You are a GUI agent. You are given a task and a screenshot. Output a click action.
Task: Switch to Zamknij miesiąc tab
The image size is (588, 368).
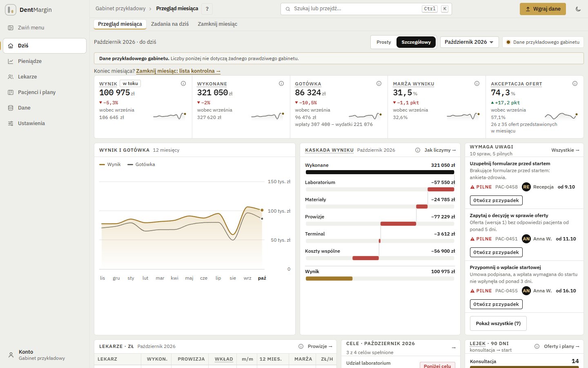click(x=218, y=24)
